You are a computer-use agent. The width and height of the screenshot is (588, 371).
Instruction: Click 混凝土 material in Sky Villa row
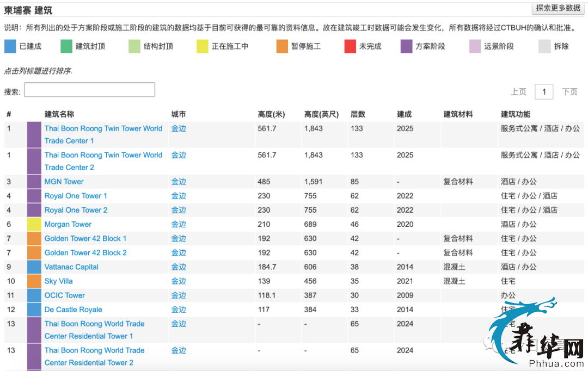point(454,281)
